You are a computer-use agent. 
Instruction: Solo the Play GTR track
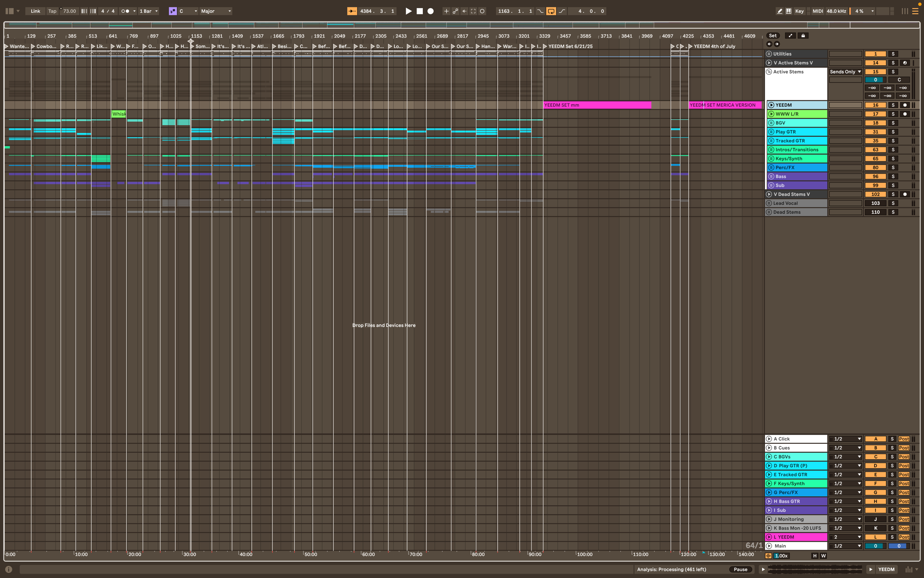[893, 132]
